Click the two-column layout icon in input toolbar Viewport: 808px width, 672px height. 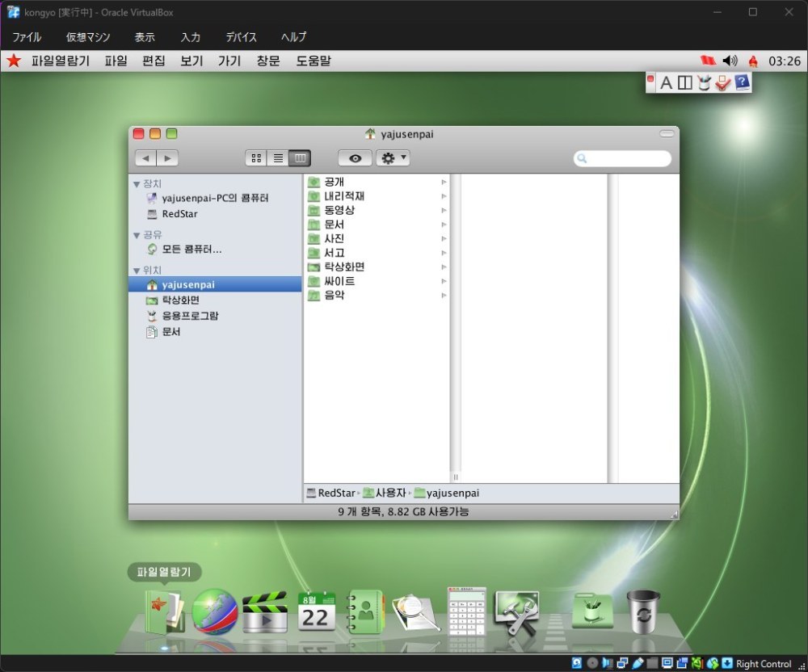coord(685,82)
